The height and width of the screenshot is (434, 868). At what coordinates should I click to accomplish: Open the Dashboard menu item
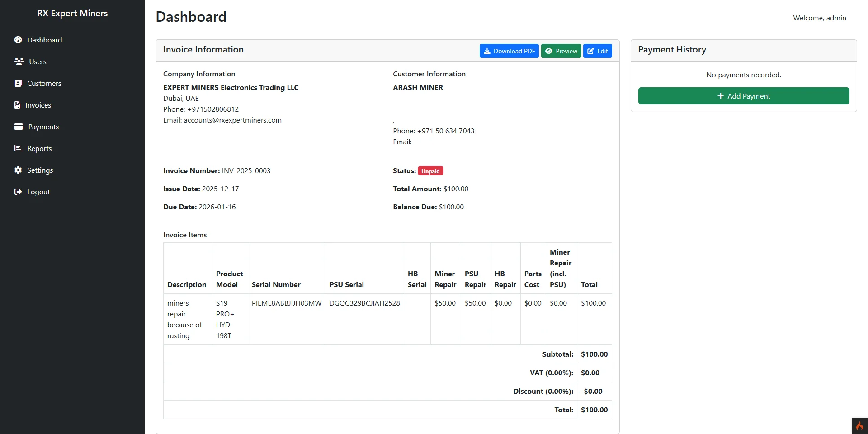[72, 40]
